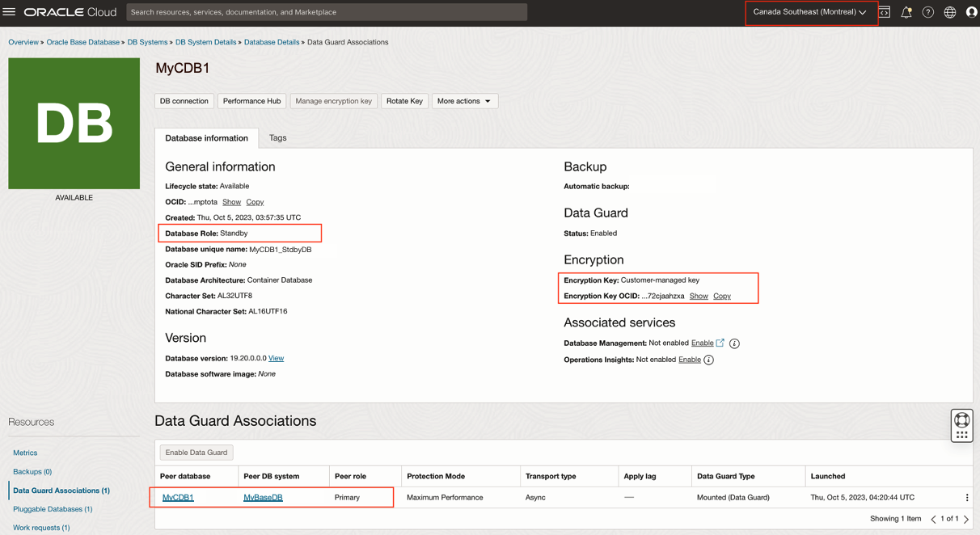Open the notifications bell
This screenshot has height=535, width=980.
906,12
